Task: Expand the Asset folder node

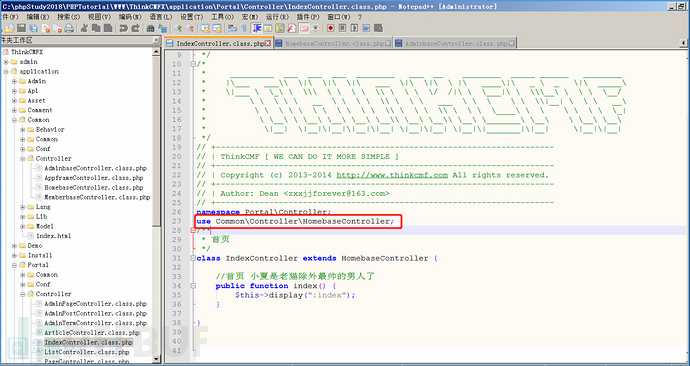Action: coord(15,101)
